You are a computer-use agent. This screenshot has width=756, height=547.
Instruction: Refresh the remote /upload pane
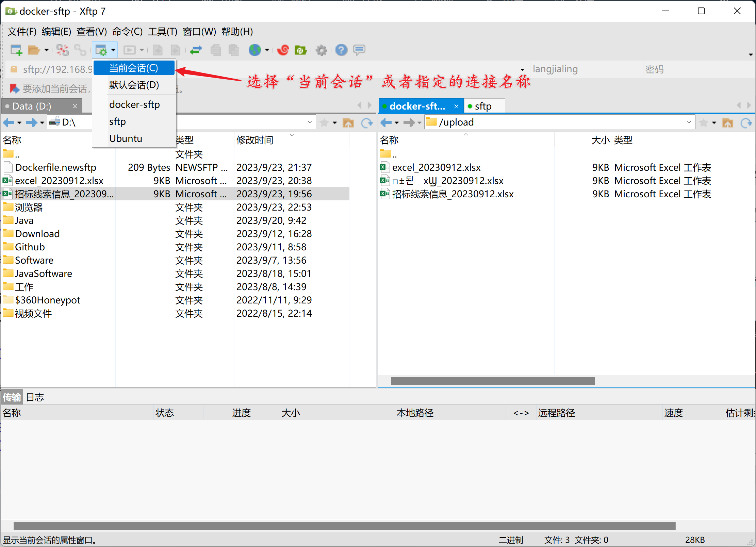(x=746, y=123)
